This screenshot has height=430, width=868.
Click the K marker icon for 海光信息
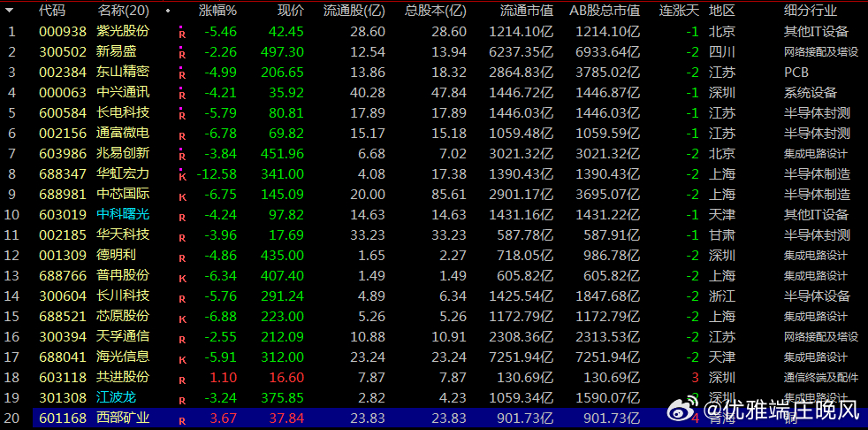tap(181, 360)
